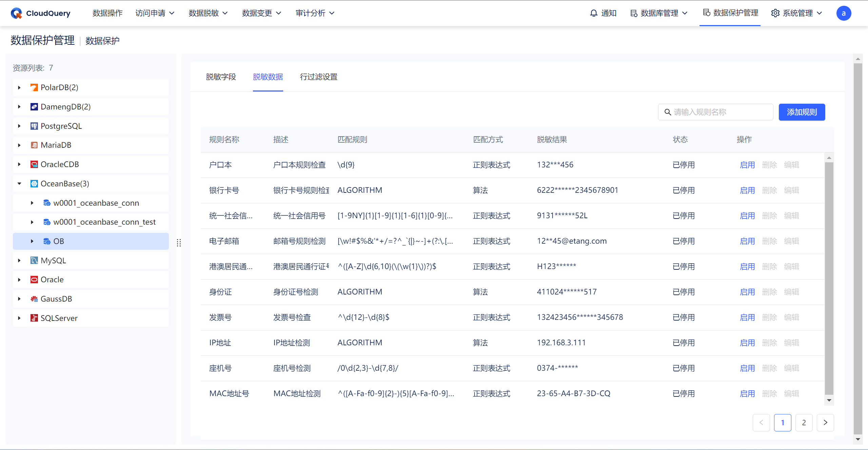The height and width of the screenshot is (450, 868).
Task: Enable the MAC地址号 rule
Action: click(x=747, y=394)
